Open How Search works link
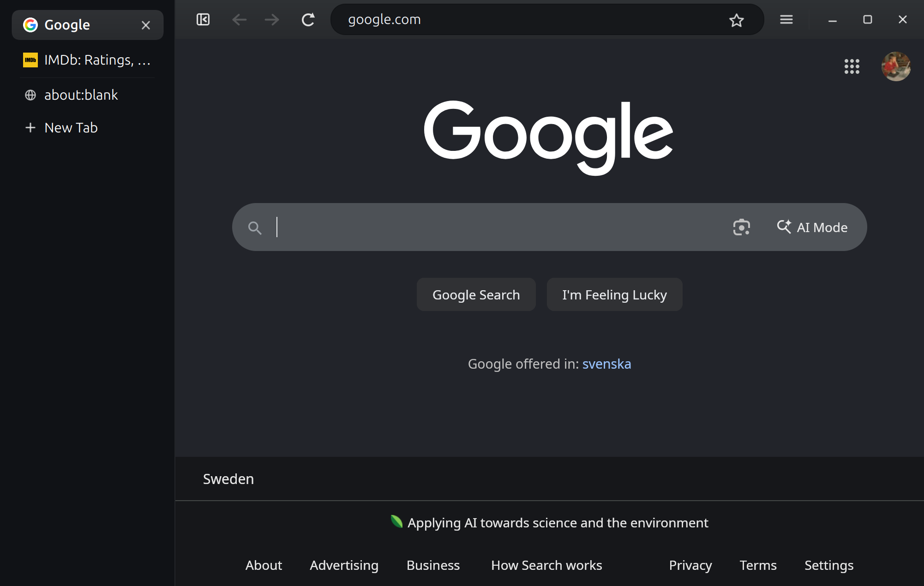This screenshot has width=924, height=586. click(x=546, y=565)
